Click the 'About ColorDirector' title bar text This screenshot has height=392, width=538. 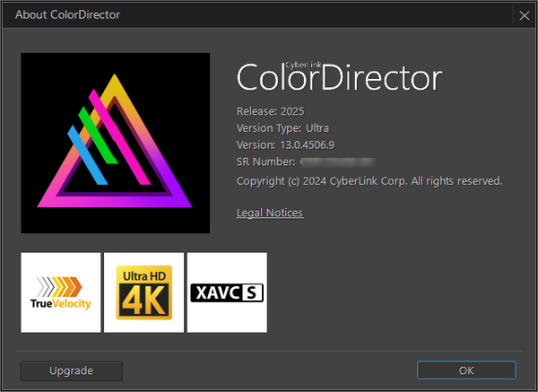coord(67,14)
